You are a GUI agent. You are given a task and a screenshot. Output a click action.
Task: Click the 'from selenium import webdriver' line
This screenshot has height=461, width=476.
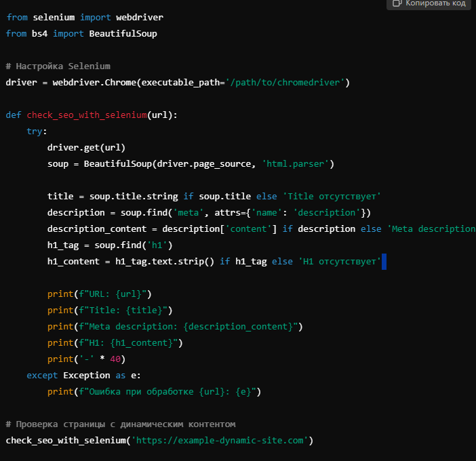(x=84, y=17)
